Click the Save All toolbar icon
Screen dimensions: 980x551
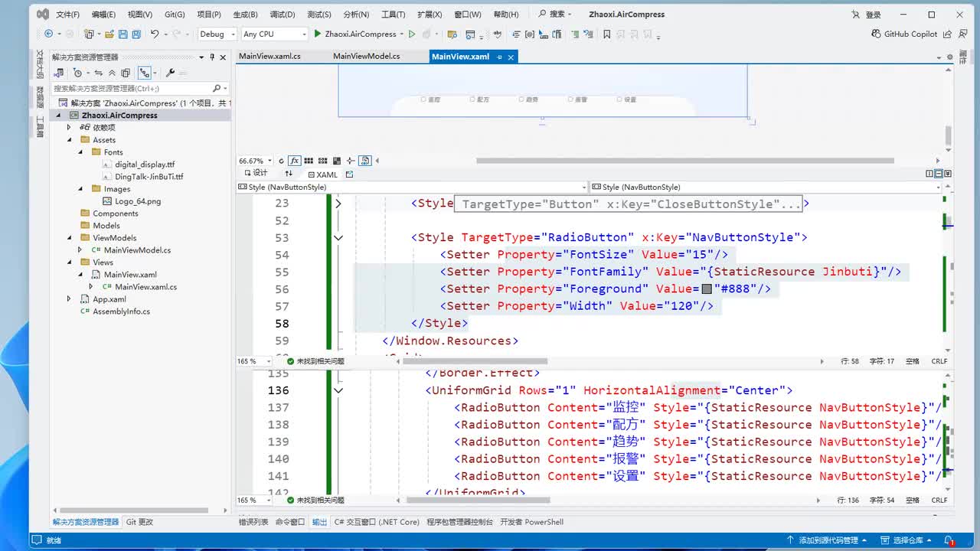pyautogui.click(x=136, y=34)
